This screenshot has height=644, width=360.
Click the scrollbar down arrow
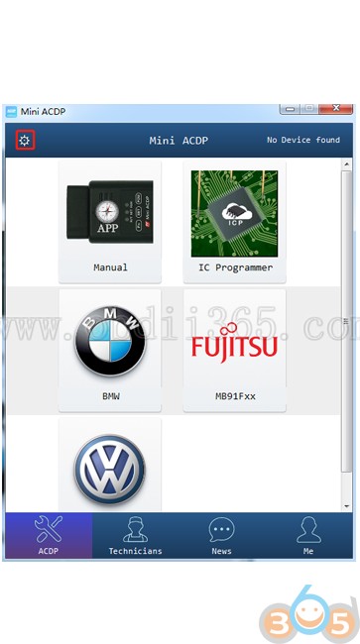pos(346,506)
